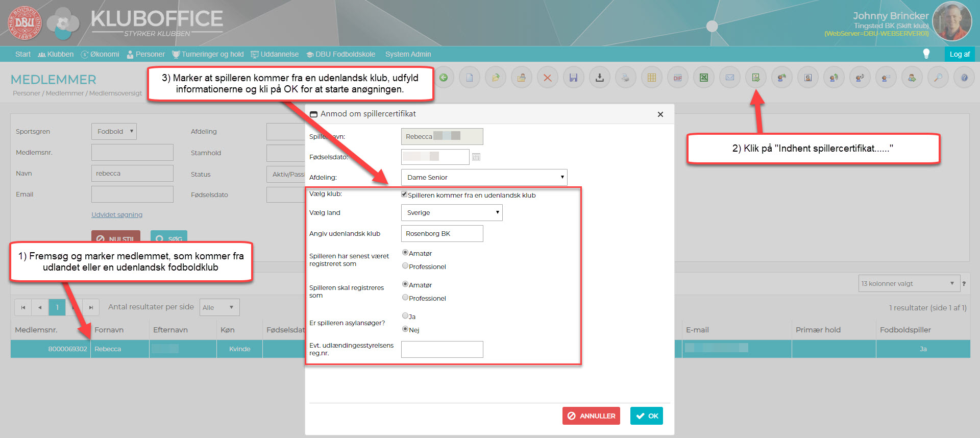Viewport: 980px width, 438px height.
Task: Select Professionel under 'skal registreres som'
Action: click(x=405, y=298)
